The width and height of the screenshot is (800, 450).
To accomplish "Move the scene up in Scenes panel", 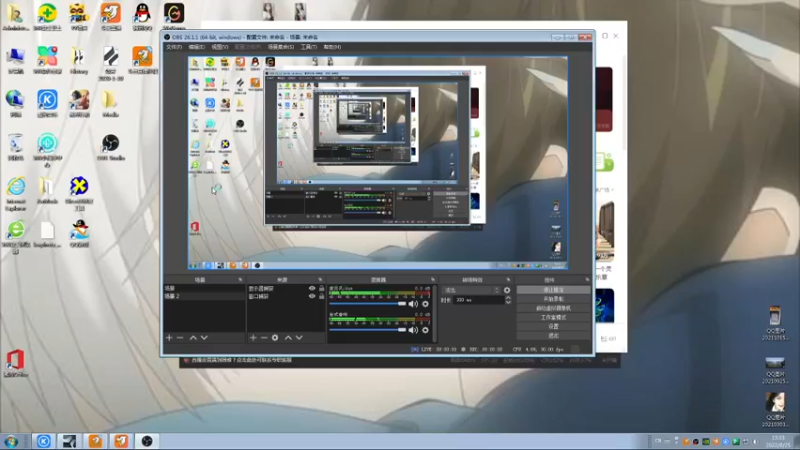I will click(193, 338).
